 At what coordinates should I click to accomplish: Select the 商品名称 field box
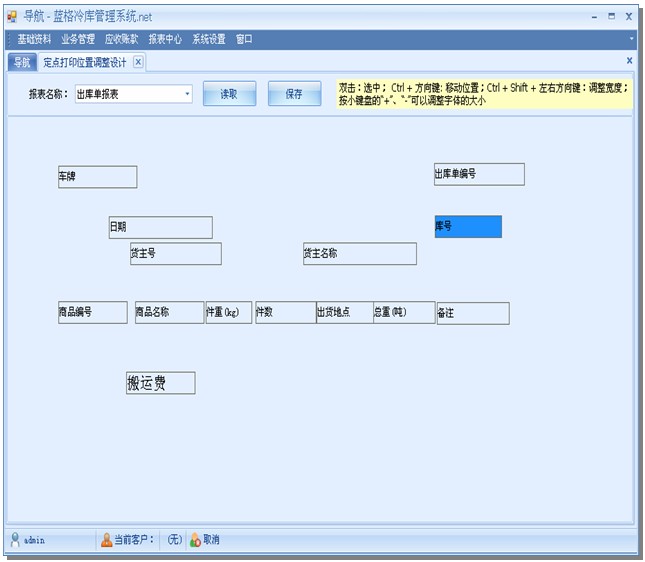point(169,312)
